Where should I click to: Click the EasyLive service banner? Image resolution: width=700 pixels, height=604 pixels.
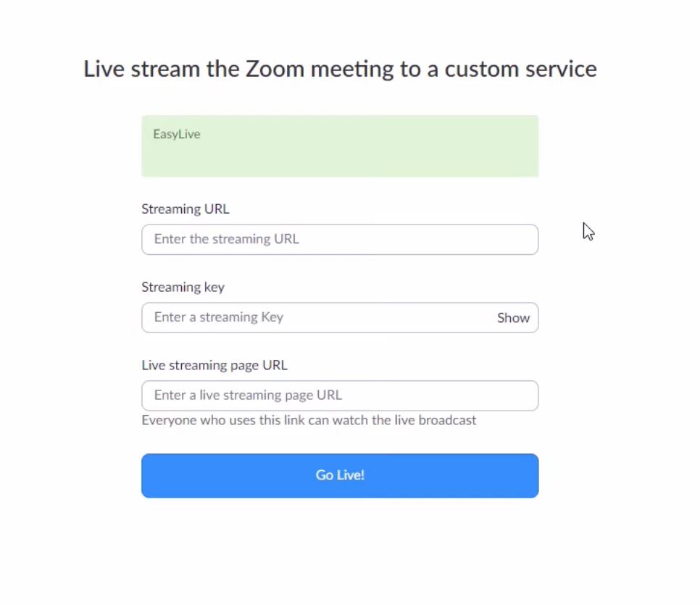coord(340,146)
